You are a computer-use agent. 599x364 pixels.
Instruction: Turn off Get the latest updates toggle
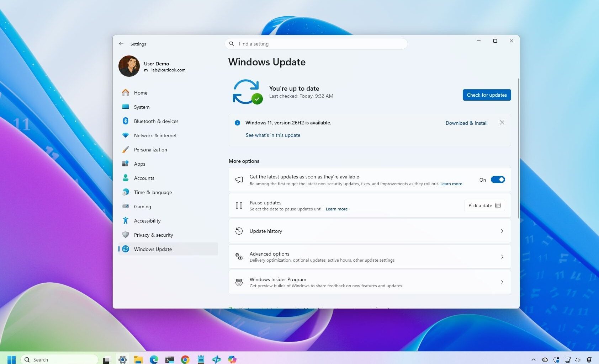[498, 180]
